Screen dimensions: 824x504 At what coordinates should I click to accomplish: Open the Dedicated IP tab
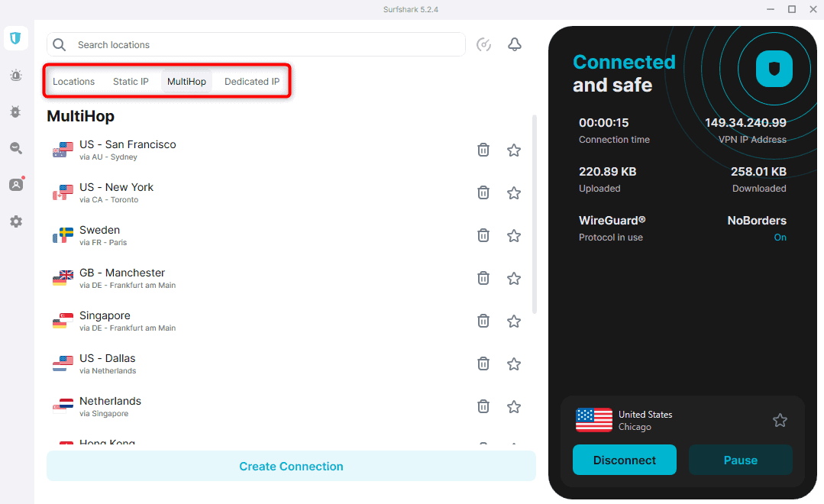(252, 82)
